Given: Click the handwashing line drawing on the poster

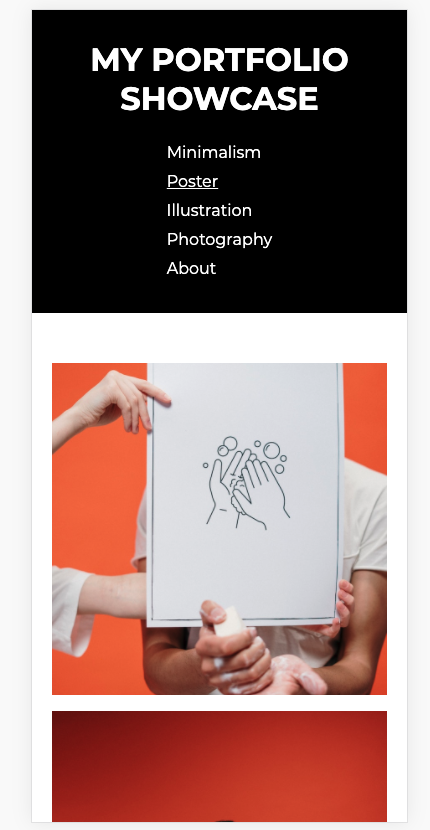Looking at the screenshot, I should [246, 483].
